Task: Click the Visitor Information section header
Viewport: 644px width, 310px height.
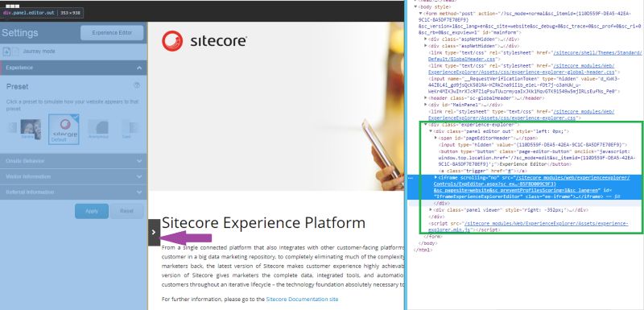Action: [73, 177]
